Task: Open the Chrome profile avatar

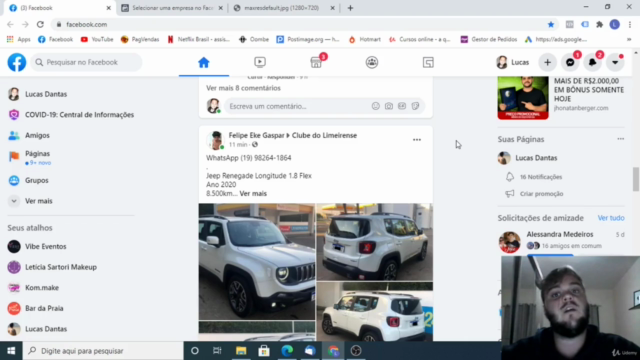Action: [614, 24]
